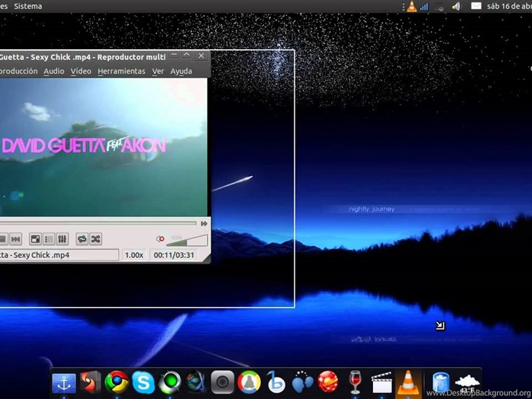Open VLC extended settings equalizer button
This screenshot has width=532, height=399.
[x=62, y=239]
